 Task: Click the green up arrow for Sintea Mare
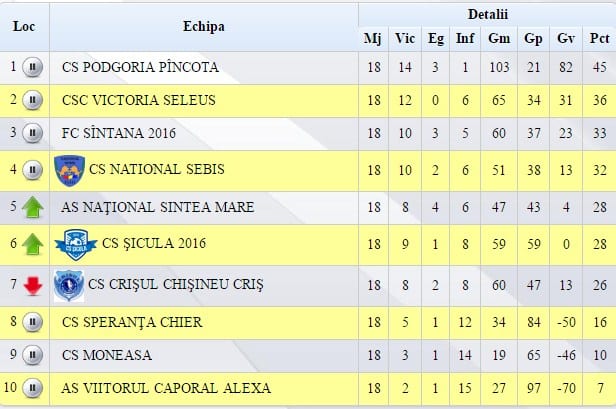(33, 207)
